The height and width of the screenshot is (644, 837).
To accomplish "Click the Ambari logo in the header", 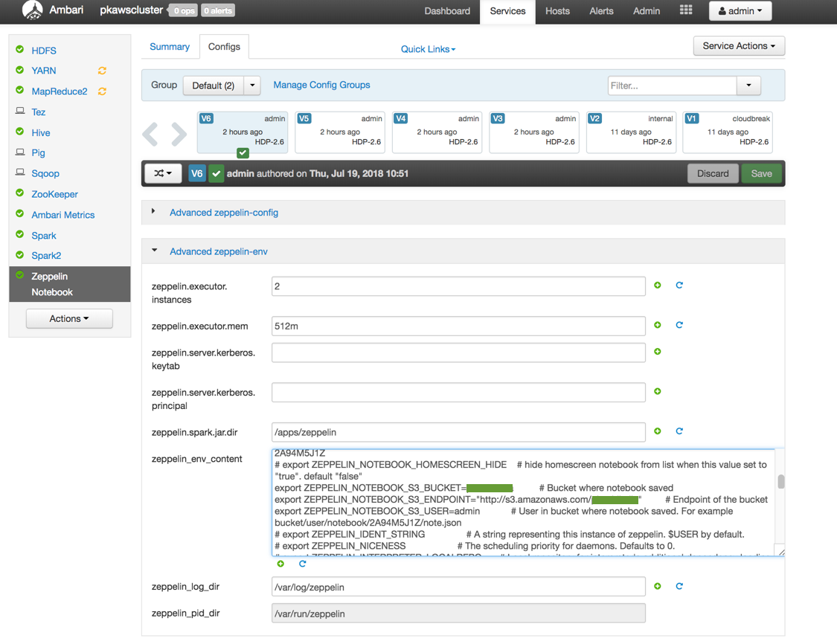I will (x=31, y=11).
